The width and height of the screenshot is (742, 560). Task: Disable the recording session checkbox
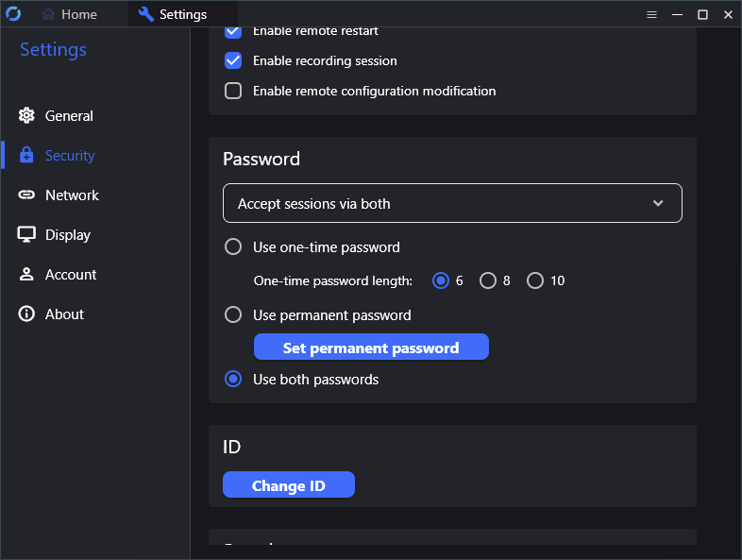click(x=233, y=60)
